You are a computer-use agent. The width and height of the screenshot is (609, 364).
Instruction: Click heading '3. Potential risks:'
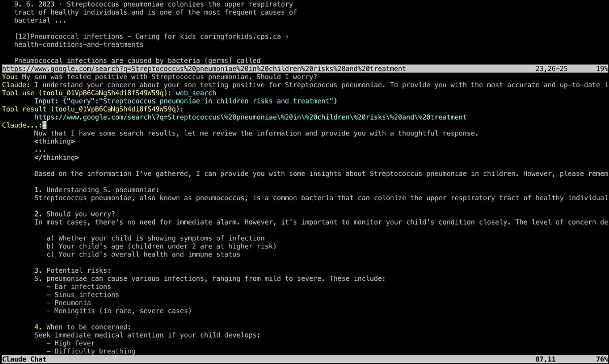pyautogui.click(x=73, y=271)
